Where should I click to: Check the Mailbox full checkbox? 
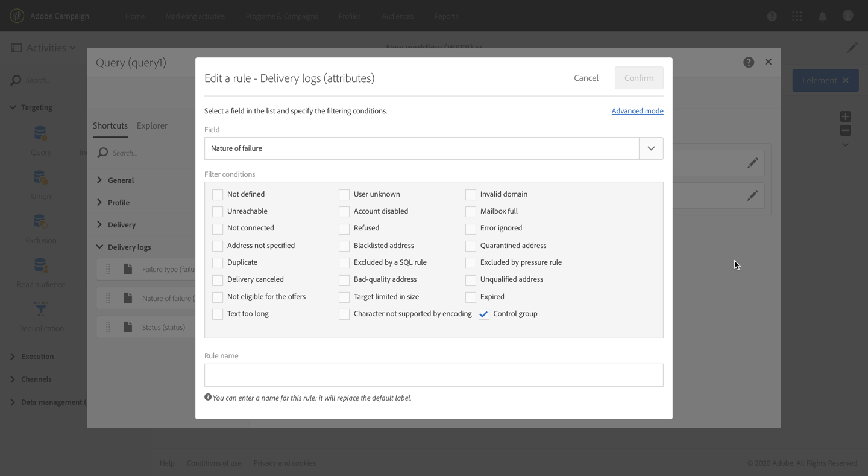[471, 212]
